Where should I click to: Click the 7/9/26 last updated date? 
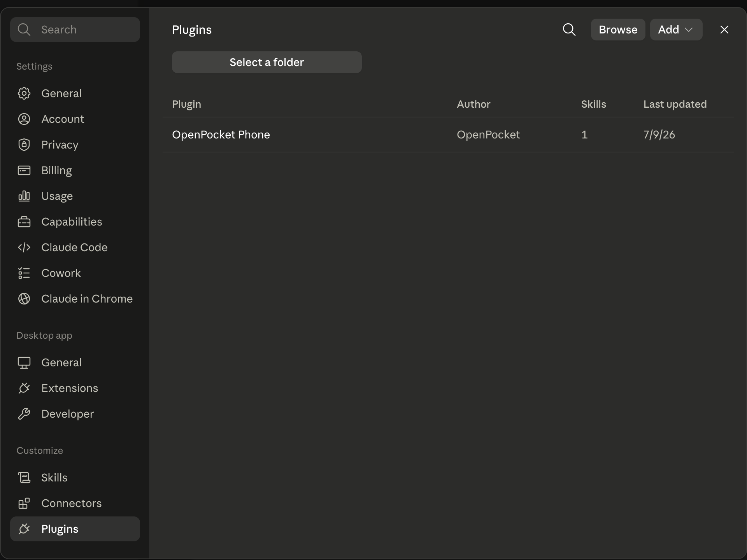pos(659,135)
